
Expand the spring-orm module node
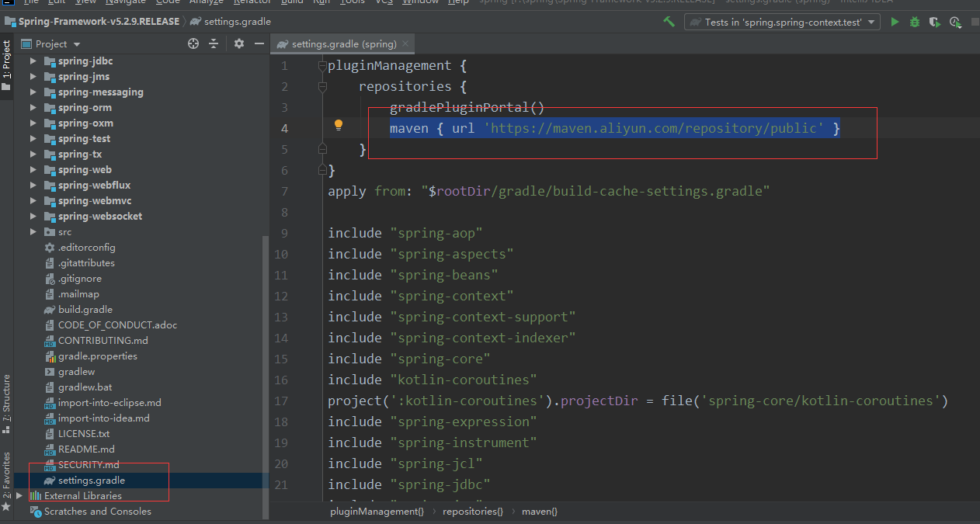[x=33, y=107]
